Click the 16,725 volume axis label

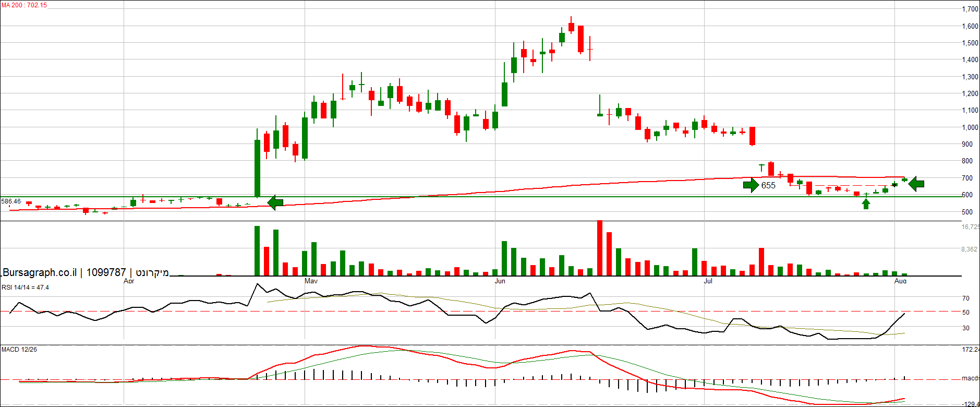tap(970, 227)
